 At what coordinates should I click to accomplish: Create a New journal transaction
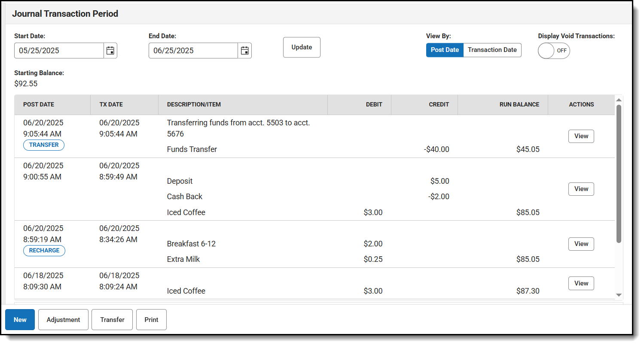pyautogui.click(x=20, y=320)
